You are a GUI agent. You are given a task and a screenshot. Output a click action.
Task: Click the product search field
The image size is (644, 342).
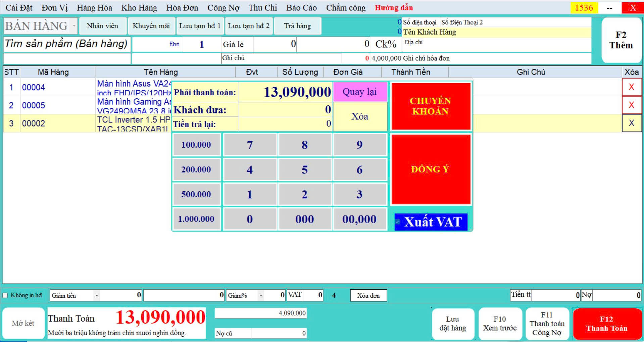point(67,44)
